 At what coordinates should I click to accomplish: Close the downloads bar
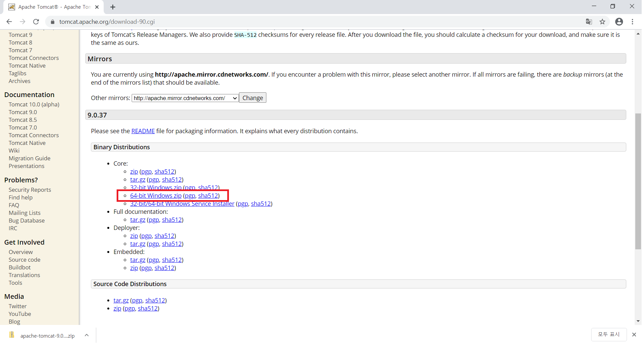point(634,335)
